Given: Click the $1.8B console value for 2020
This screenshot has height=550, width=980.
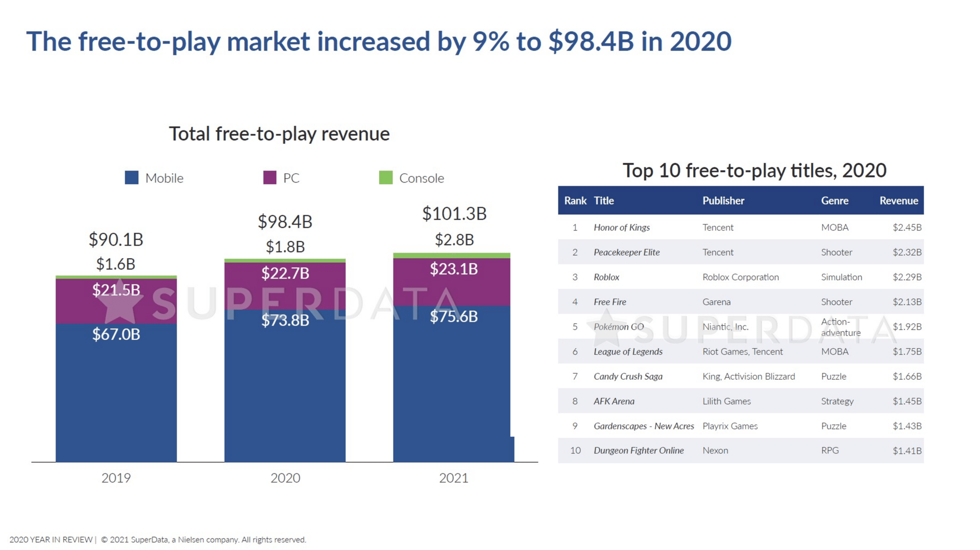Looking at the screenshot, I should 285,247.
